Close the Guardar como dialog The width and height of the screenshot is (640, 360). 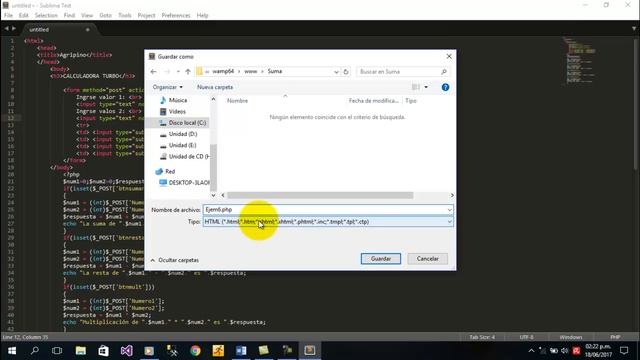(x=449, y=56)
